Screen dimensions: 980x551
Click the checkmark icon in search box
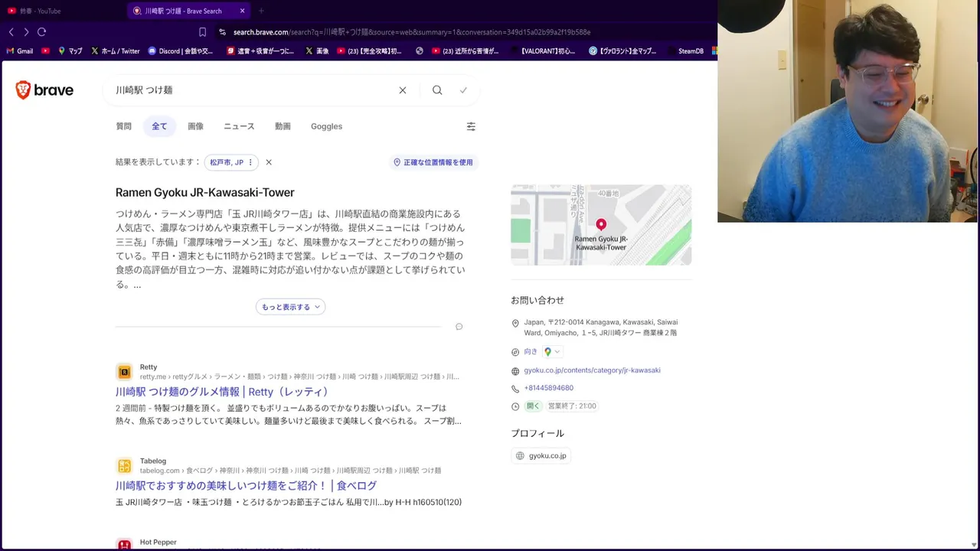coord(463,90)
